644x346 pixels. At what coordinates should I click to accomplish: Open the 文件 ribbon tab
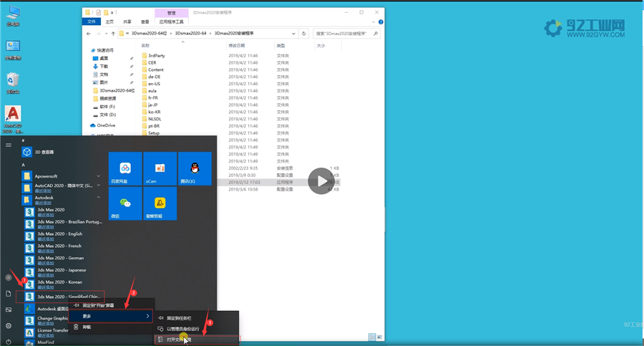[x=92, y=21]
